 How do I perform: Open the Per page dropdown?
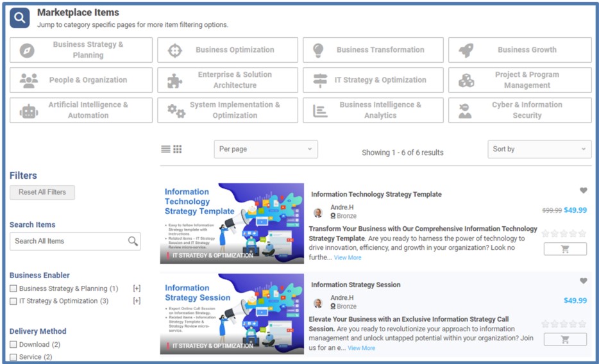click(x=266, y=149)
